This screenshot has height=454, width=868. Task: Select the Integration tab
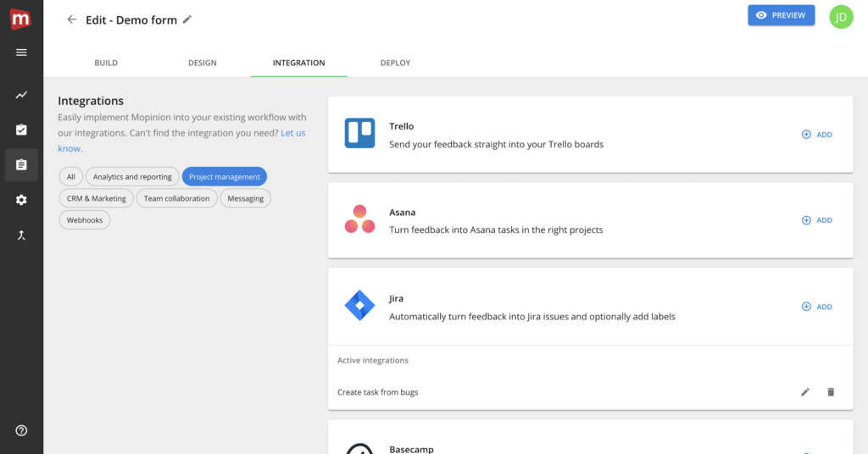299,63
